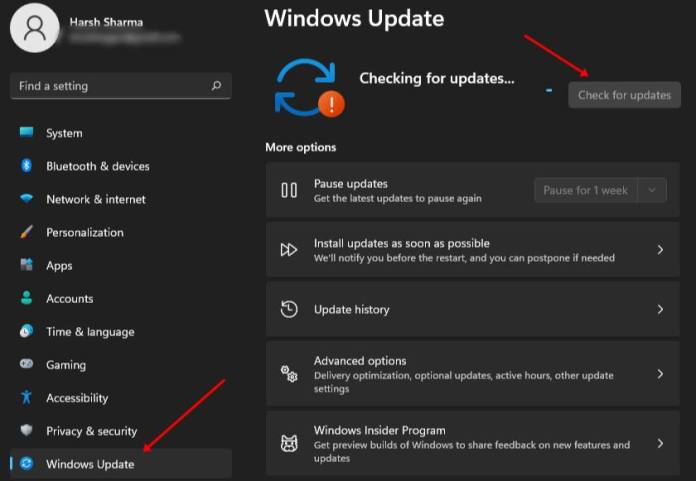Click the Delivery optimization description text
The image size is (696, 481).
[463, 382]
